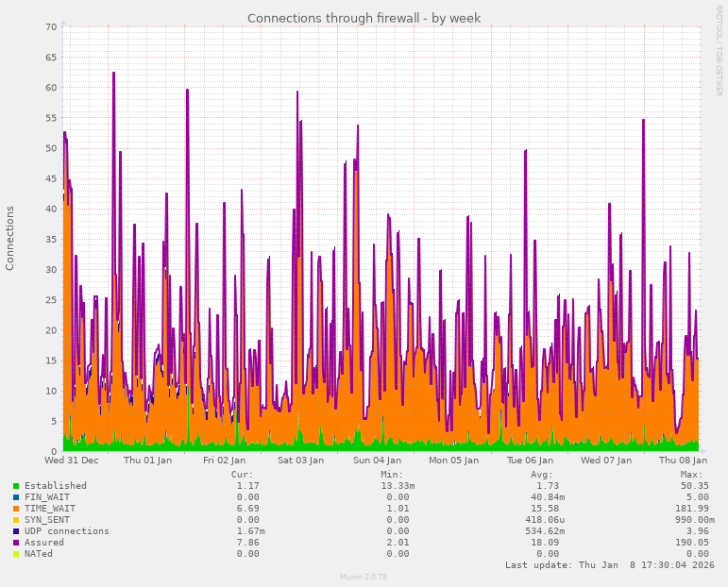Click the SYN_SENT average value 418.06u
Image resolution: width=728 pixels, height=587 pixels.
[x=545, y=520]
